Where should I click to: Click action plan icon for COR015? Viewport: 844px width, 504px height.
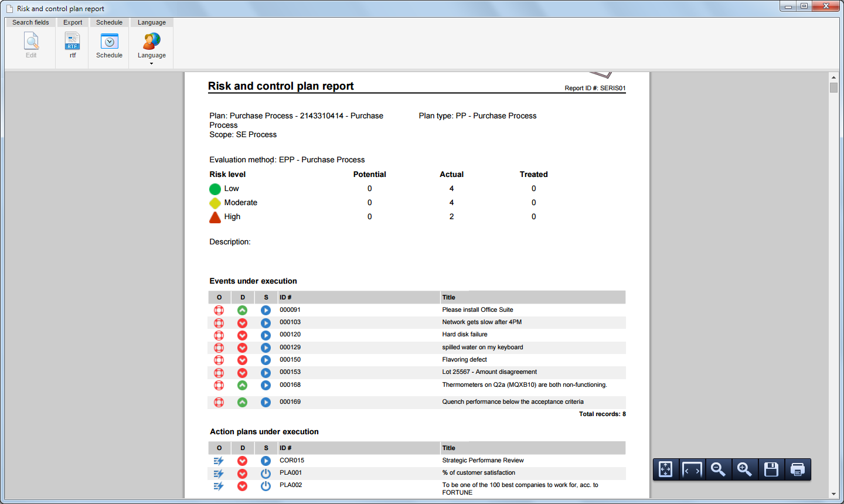pyautogui.click(x=219, y=461)
